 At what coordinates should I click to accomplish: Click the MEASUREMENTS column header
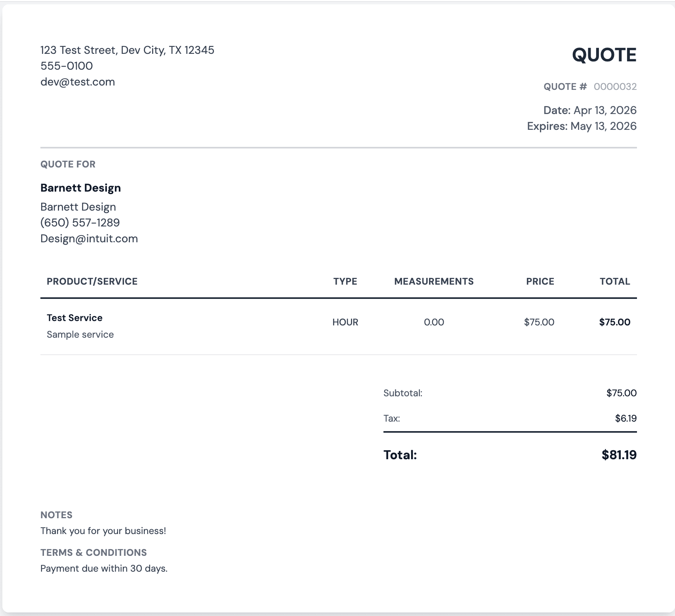(434, 281)
